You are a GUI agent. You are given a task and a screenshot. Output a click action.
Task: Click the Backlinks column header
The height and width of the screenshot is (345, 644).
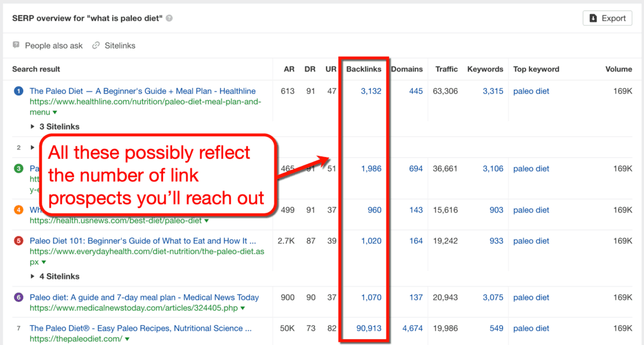[x=363, y=69]
